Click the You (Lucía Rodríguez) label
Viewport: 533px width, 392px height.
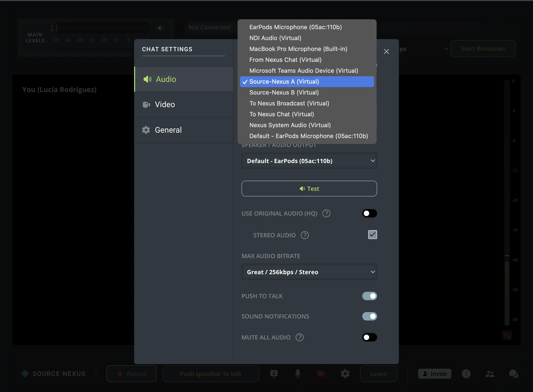(x=59, y=90)
